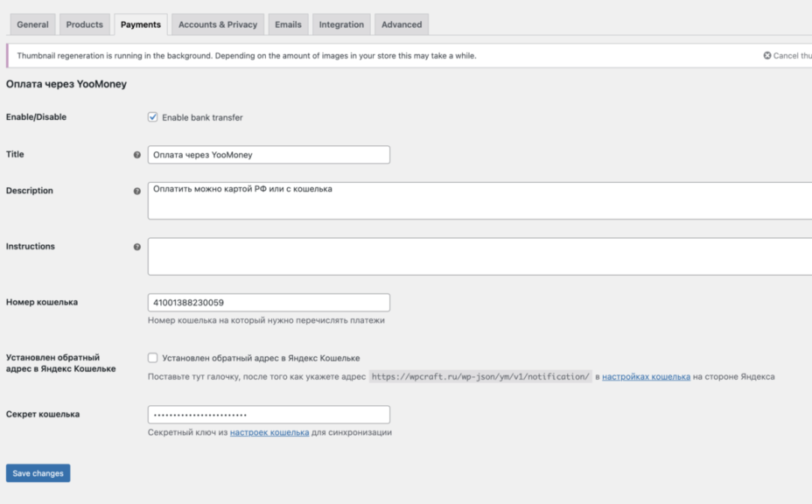Click the notification URL code text
812x504 pixels.
point(480,376)
